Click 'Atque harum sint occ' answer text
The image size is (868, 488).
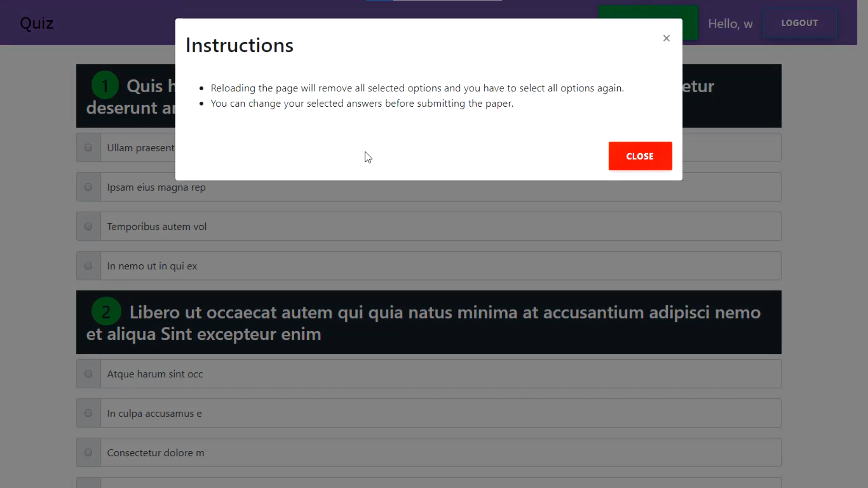pyautogui.click(x=155, y=374)
